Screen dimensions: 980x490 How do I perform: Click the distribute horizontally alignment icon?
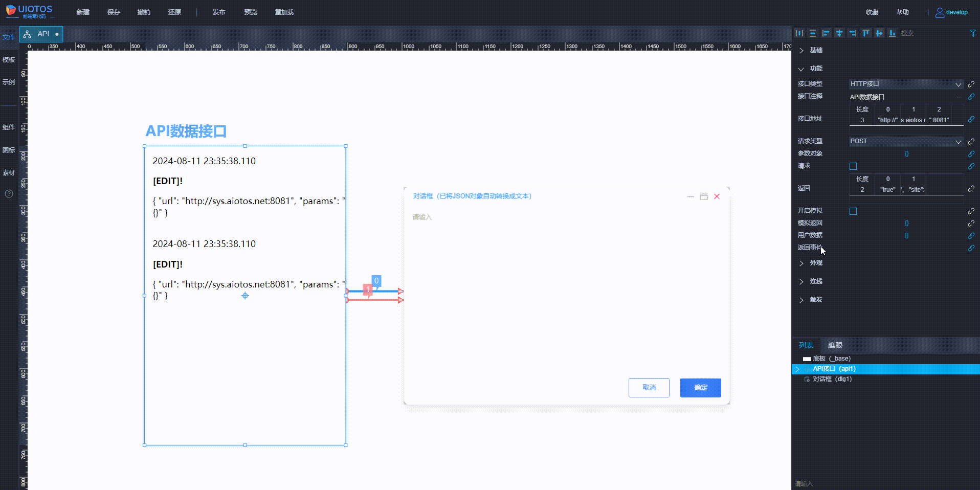pyautogui.click(x=799, y=33)
